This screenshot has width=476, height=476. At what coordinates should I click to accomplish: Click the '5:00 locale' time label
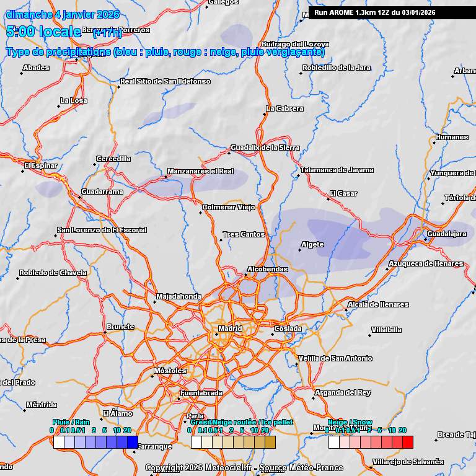43,31
